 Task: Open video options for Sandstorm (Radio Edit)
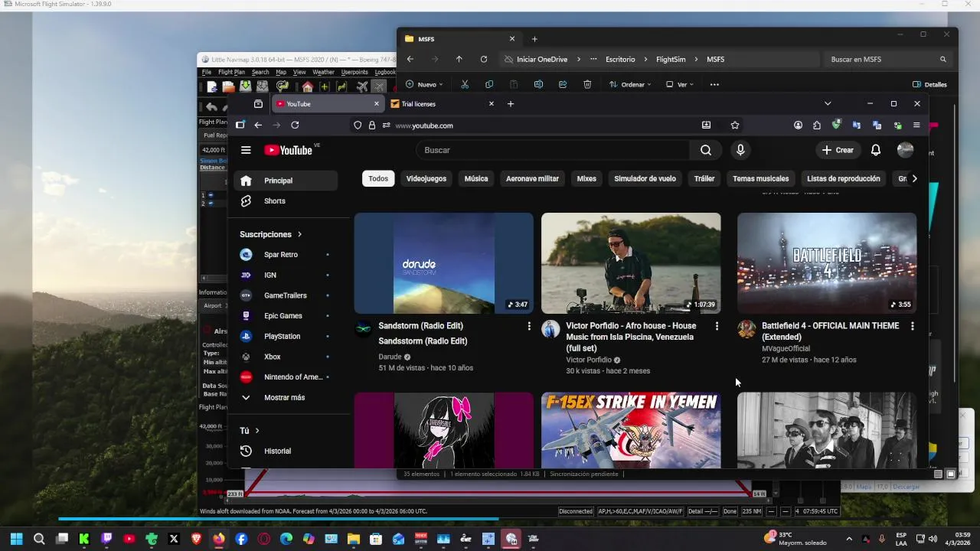click(x=528, y=326)
